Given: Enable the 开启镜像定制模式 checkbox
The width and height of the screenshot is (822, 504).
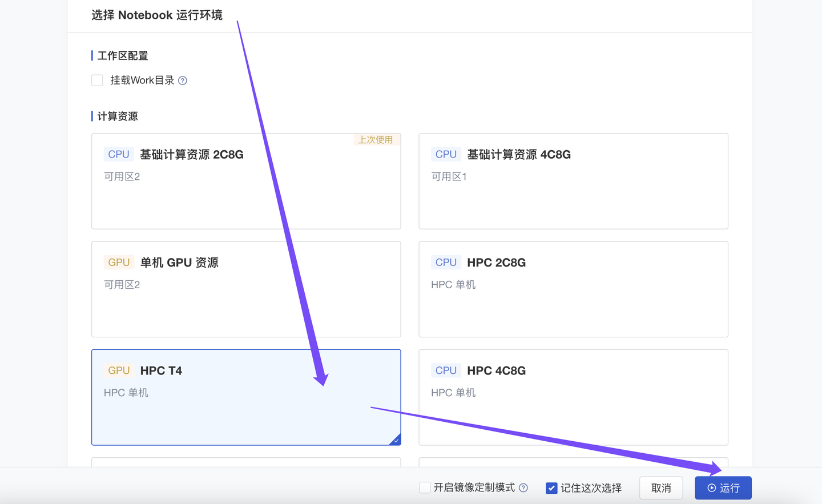Looking at the screenshot, I should click(x=425, y=487).
